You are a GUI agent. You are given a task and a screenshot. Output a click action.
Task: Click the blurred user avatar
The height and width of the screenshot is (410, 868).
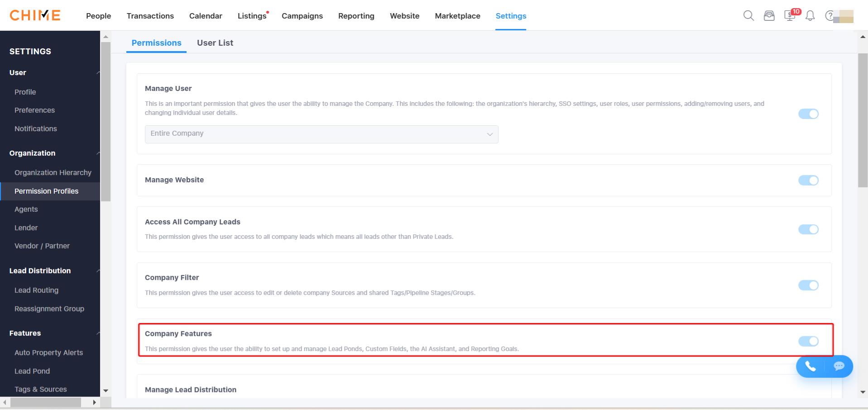(844, 16)
